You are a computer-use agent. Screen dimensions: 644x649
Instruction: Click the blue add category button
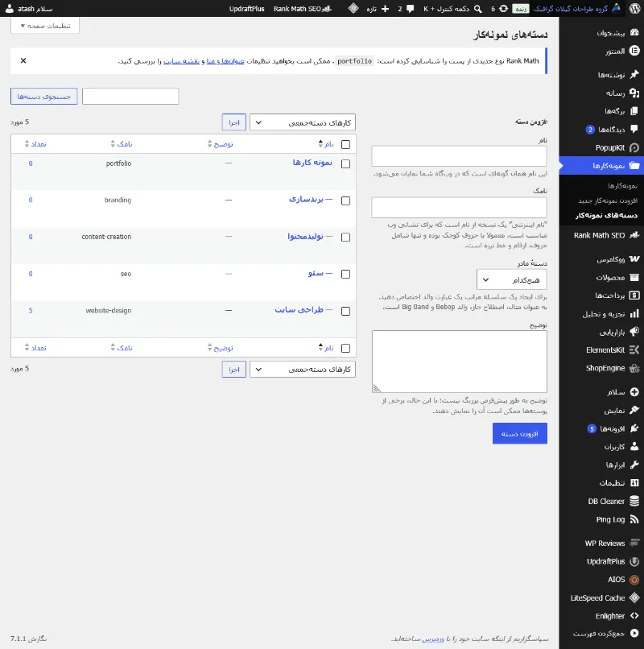[x=520, y=433]
